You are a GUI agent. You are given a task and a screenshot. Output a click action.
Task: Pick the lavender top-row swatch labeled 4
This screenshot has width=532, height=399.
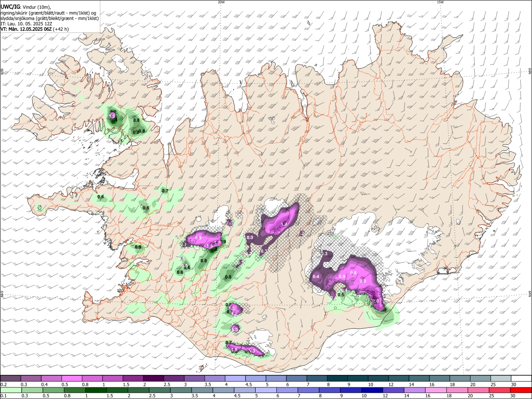235,379
